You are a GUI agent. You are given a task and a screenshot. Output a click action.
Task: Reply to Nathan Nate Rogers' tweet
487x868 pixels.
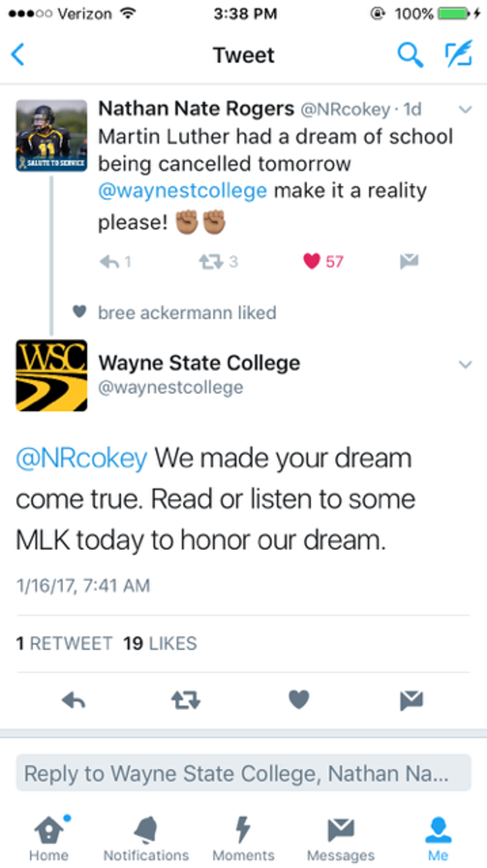pos(110,261)
